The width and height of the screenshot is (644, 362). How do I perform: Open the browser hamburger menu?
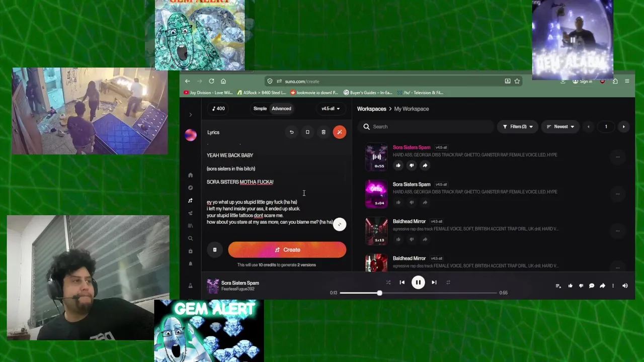coord(627,81)
